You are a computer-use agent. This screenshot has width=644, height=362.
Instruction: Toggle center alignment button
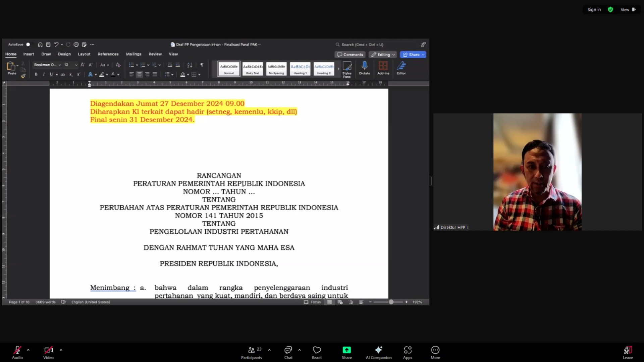point(139,74)
